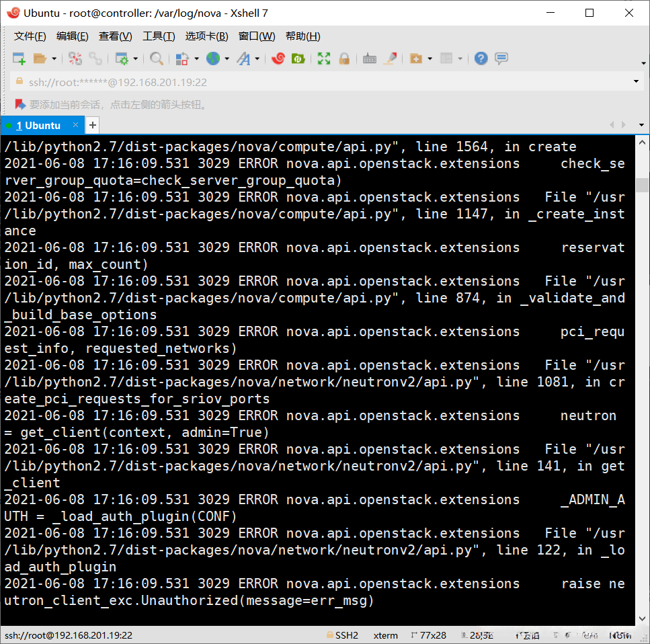The image size is (650, 644).
Task: Expand the Font dropdown arrow
Action: click(257, 59)
